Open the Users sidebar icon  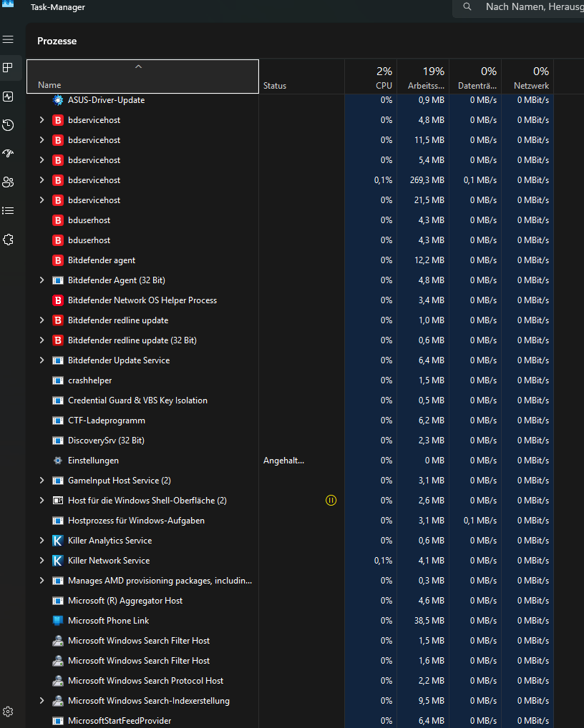(x=8, y=182)
